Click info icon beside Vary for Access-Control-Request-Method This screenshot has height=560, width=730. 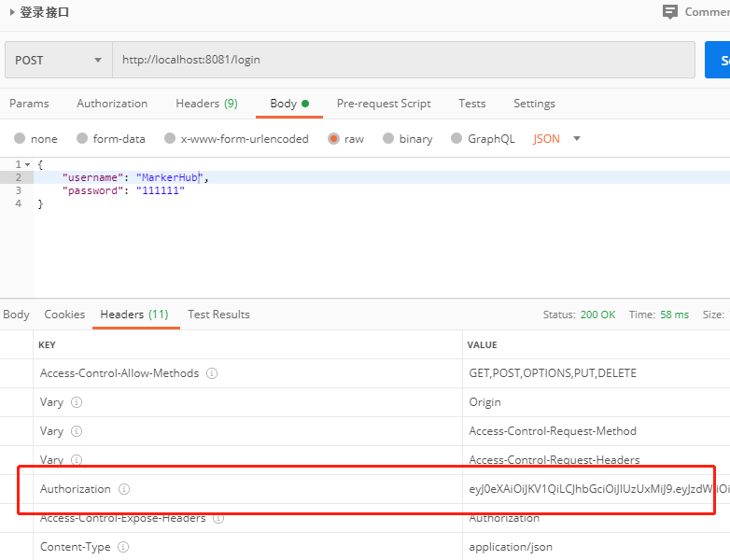coord(77,431)
